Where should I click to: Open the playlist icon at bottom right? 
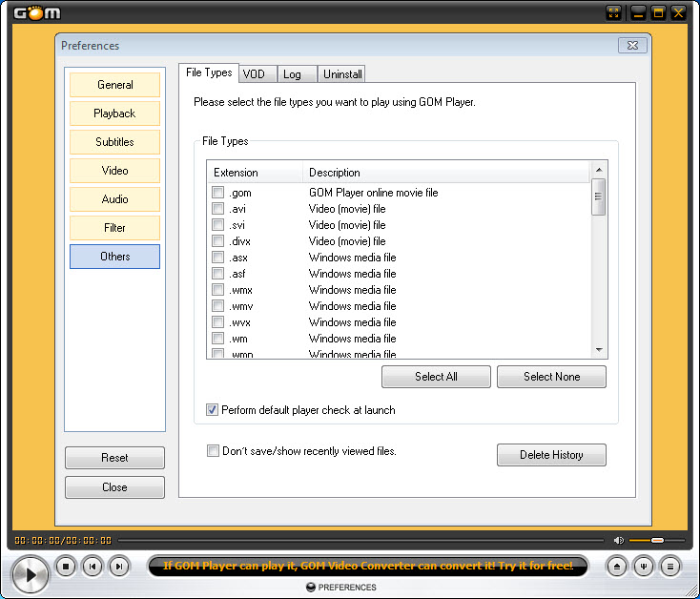click(670, 567)
